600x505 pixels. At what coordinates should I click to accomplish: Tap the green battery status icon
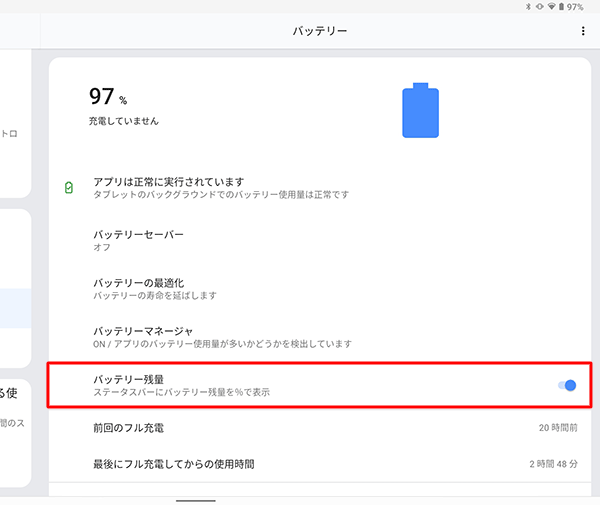point(69,188)
